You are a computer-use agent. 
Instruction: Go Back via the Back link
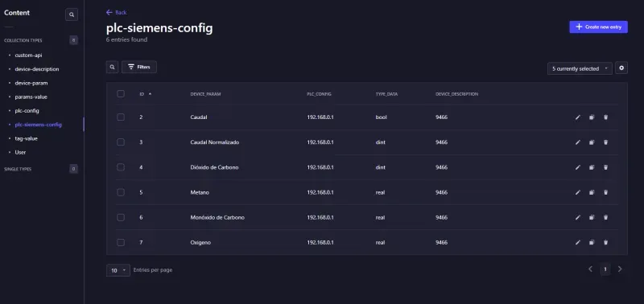(116, 13)
